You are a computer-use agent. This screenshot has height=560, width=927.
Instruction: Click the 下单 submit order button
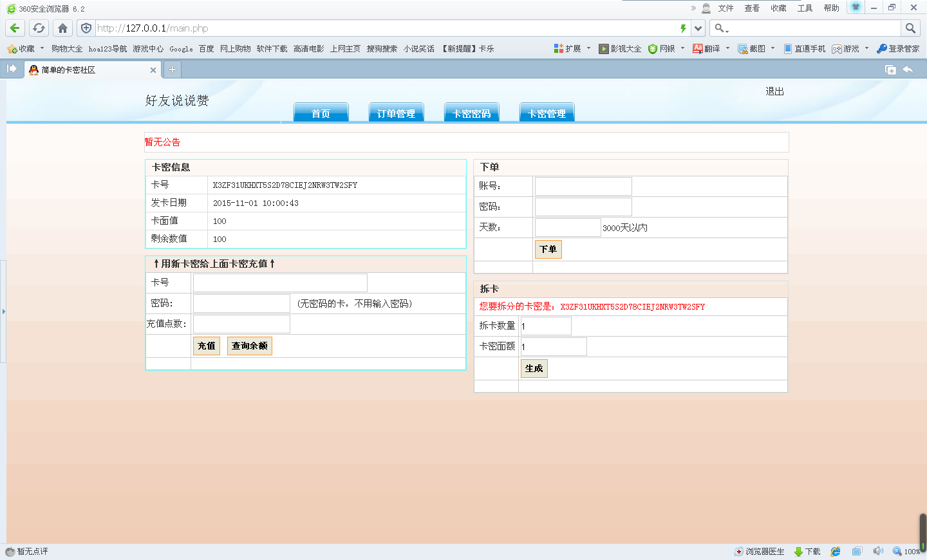point(548,249)
